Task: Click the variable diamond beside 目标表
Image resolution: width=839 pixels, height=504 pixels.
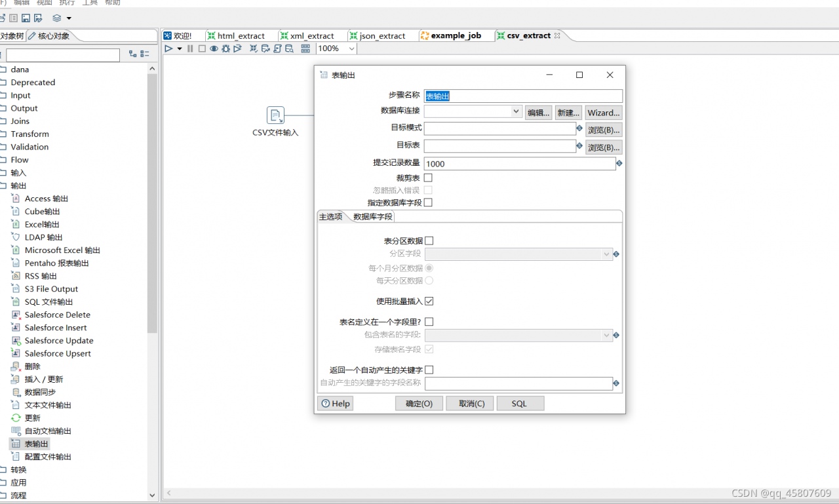Action: click(x=579, y=145)
